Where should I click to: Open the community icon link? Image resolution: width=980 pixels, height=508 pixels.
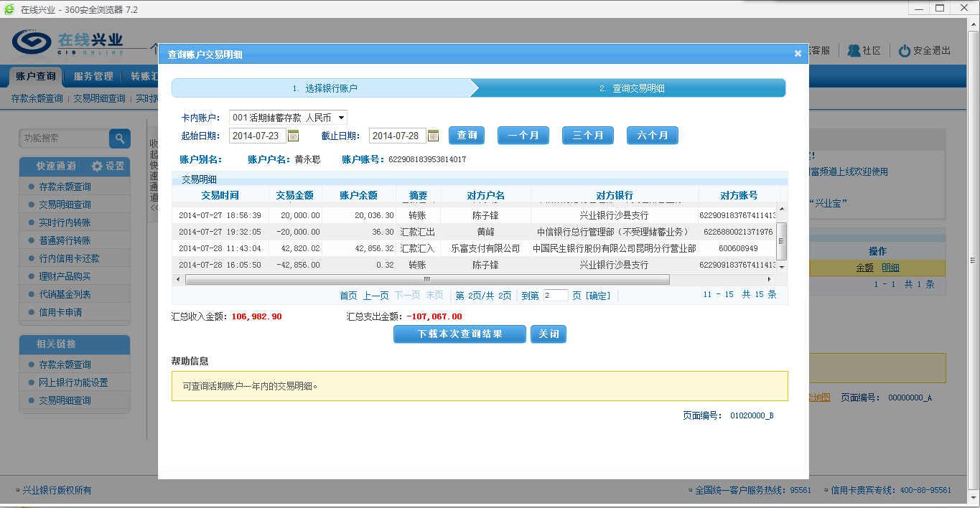tap(854, 51)
